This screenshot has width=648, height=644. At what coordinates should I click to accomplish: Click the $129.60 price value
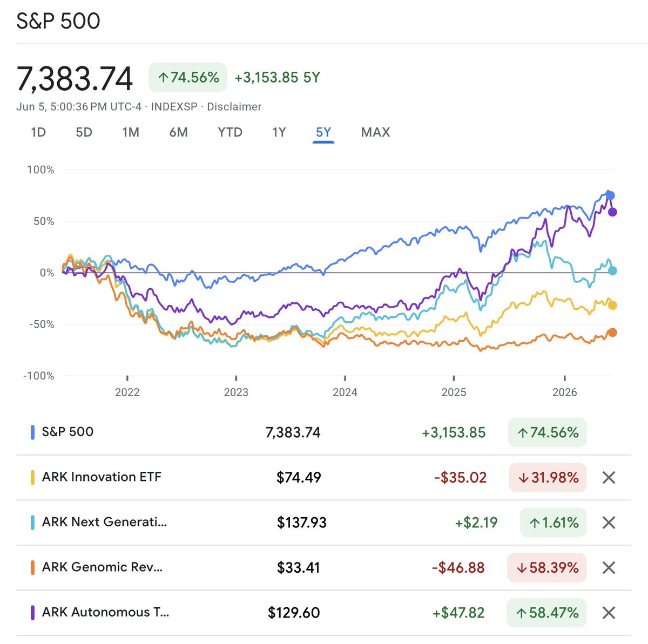coord(294,613)
